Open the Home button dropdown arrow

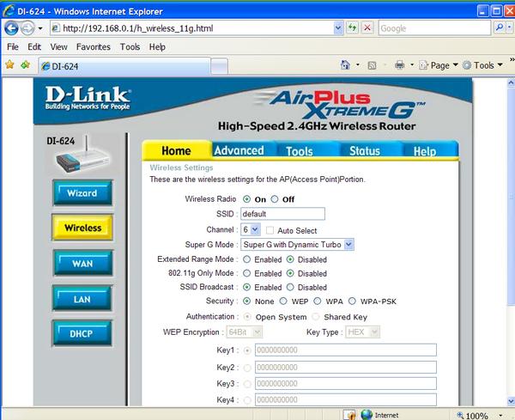[358, 64]
